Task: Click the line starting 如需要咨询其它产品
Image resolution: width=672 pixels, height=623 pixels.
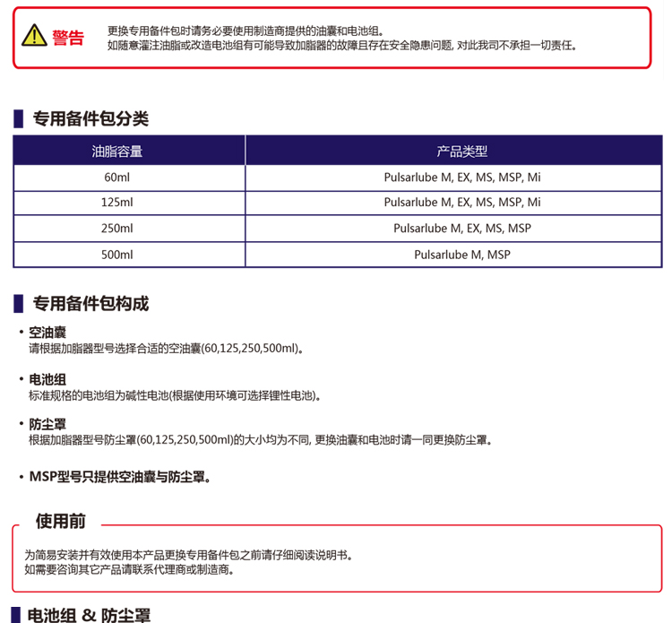Action: tap(129, 570)
